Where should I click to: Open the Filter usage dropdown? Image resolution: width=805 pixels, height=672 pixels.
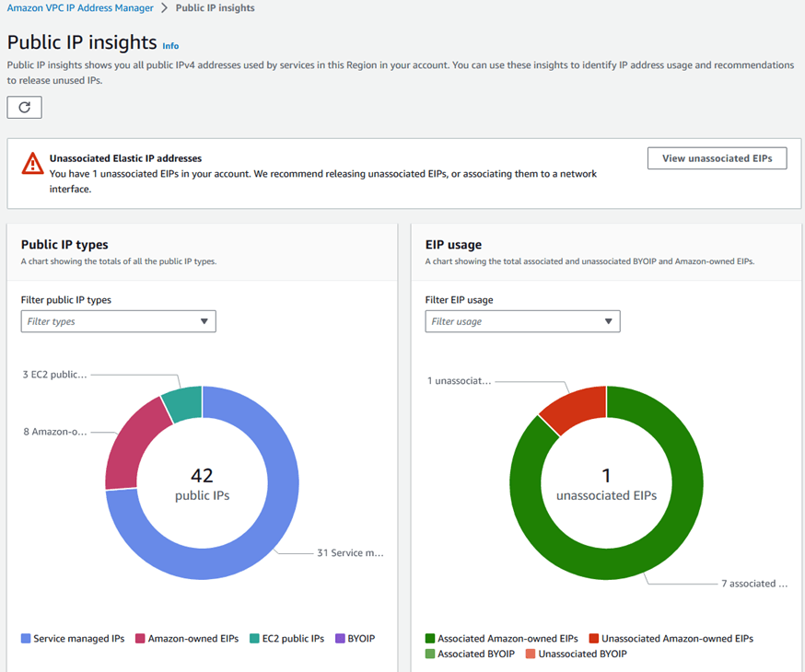pos(522,321)
